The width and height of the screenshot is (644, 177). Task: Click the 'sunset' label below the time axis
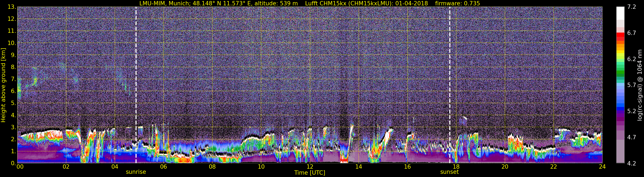(x=449, y=172)
